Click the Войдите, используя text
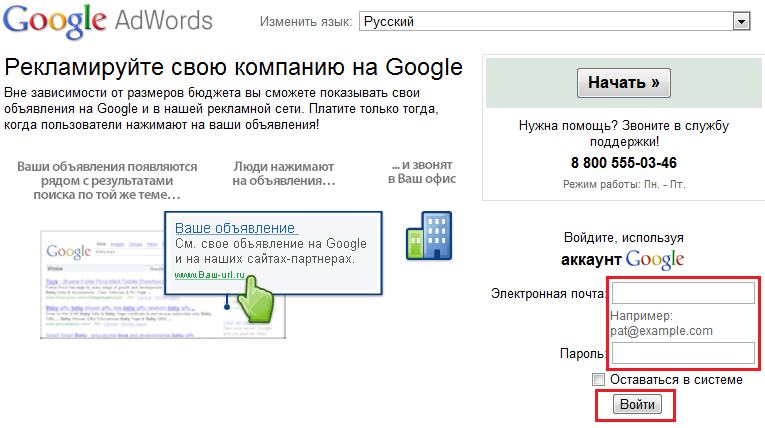 pos(624,238)
